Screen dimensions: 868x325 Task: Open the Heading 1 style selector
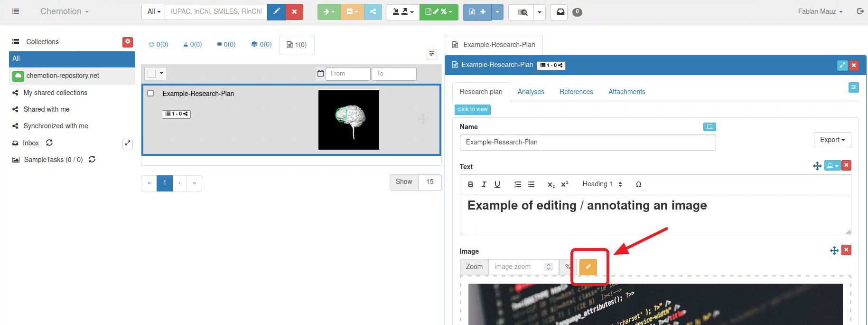point(602,184)
